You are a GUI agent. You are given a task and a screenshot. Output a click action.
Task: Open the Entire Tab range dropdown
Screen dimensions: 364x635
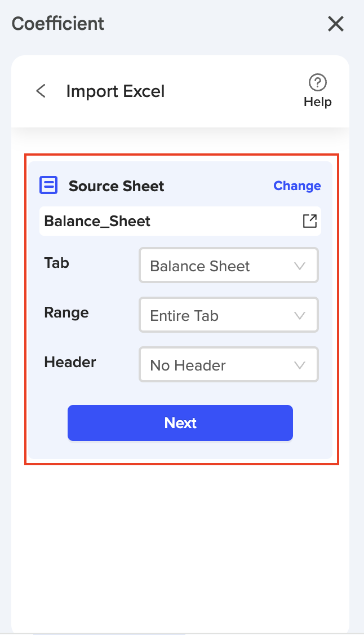click(x=228, y=315)
